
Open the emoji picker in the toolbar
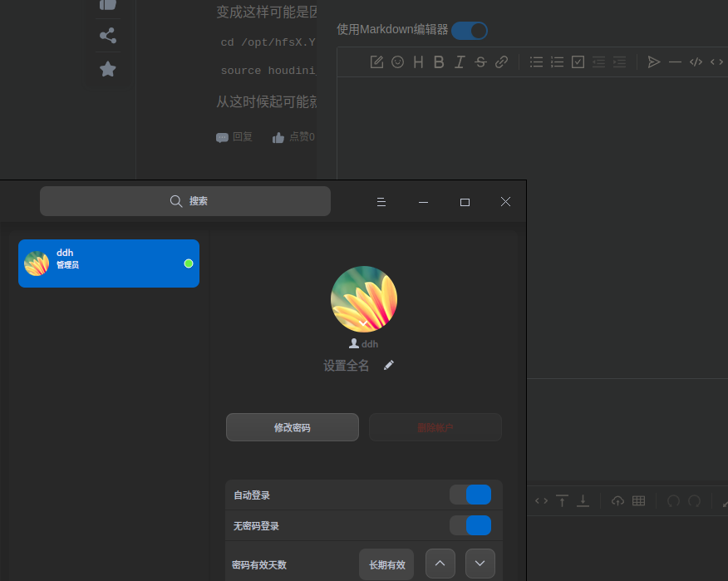coord(397,62)
